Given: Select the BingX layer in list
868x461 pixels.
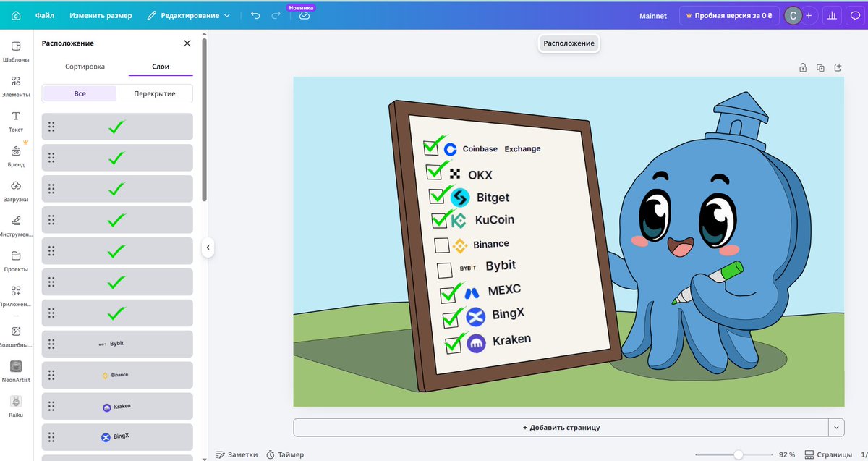Looking at the screenshot, I should tap(117, 437).
